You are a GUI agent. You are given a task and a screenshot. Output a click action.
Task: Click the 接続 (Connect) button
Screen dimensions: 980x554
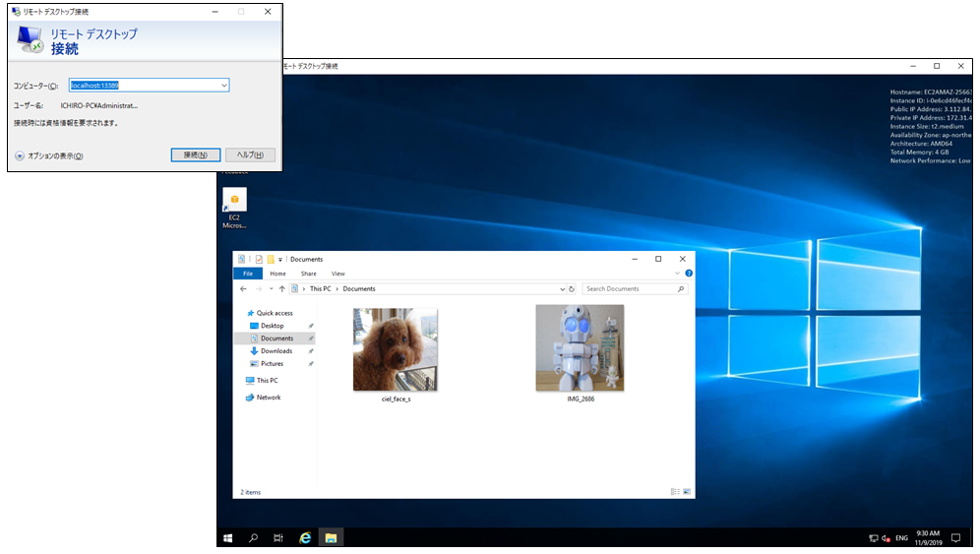(x=195, y=155)
